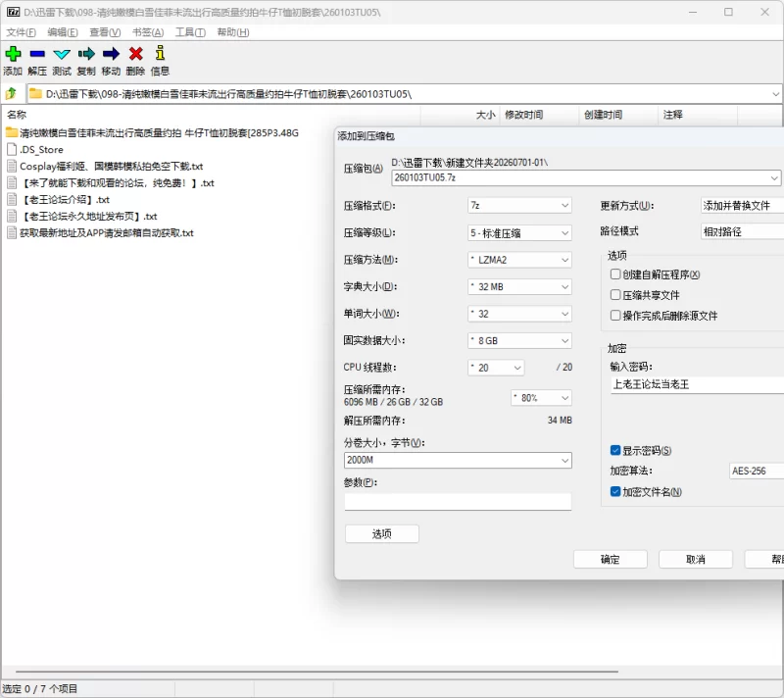Open the 字典大小 32 MB dropdown
Screen dimensions: 784x698
click(x=519, y=286)
